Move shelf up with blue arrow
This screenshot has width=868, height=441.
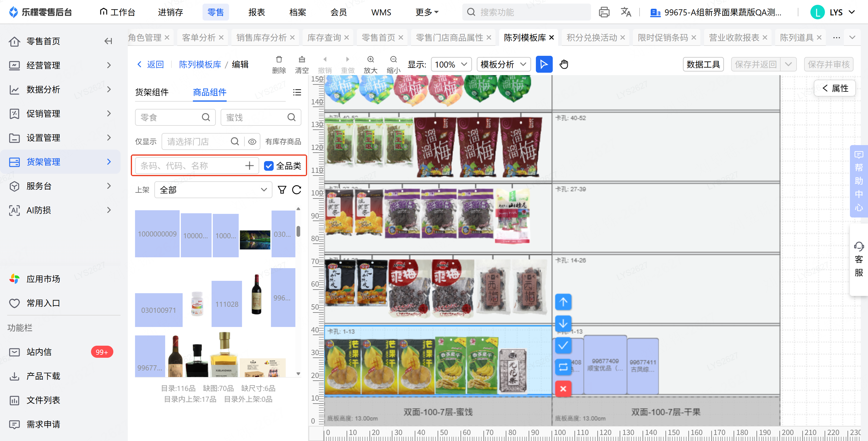(563, 302)
